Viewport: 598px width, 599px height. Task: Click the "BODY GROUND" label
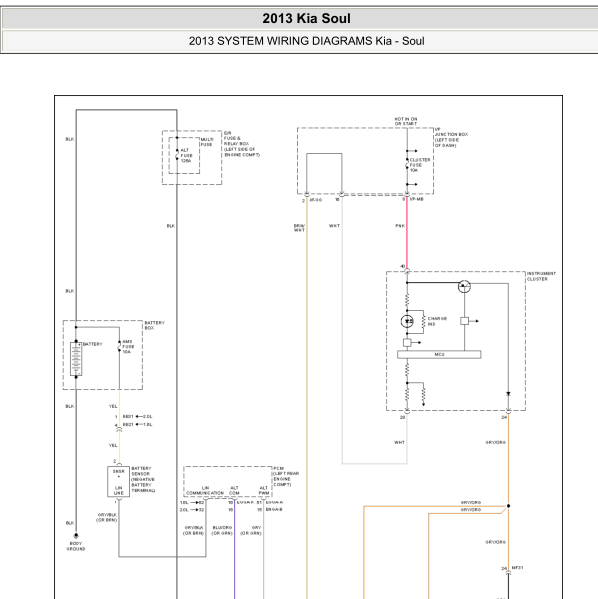pos(76,546)
